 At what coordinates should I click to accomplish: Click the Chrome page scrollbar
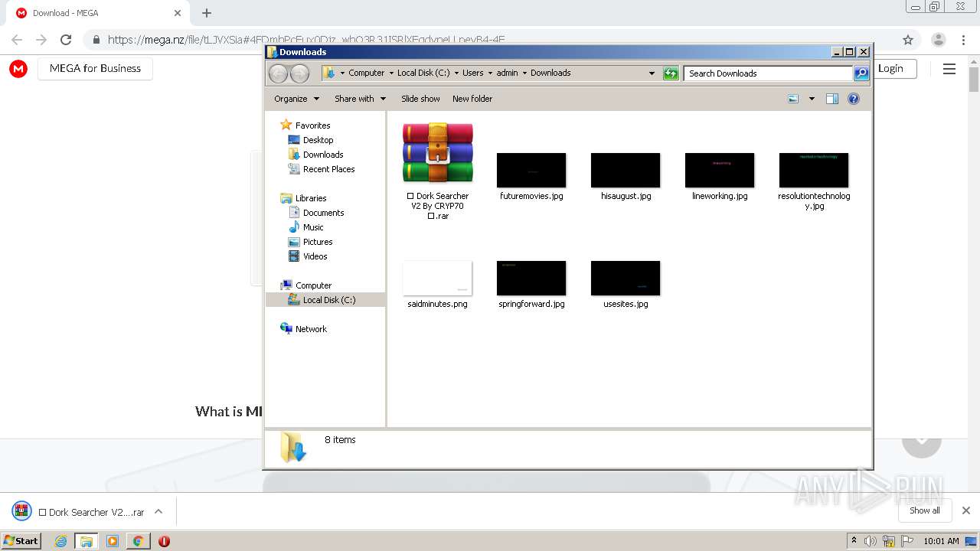pyautogui.click(x=974, y=79)
